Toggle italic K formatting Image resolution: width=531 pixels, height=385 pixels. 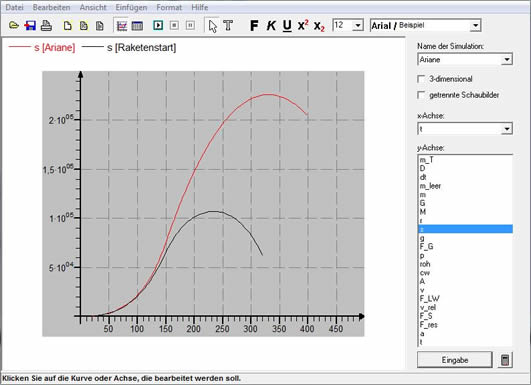point(271,25)
